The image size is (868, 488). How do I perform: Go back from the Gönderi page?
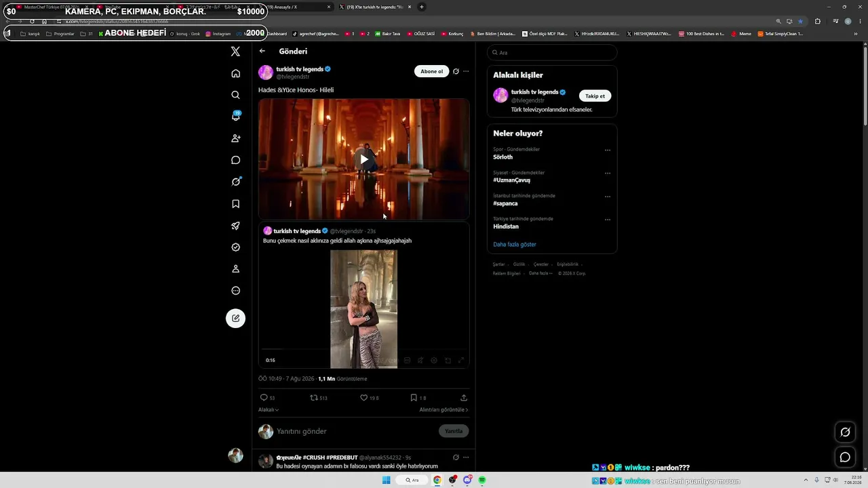pyautogui.click(x=262, y=51)
